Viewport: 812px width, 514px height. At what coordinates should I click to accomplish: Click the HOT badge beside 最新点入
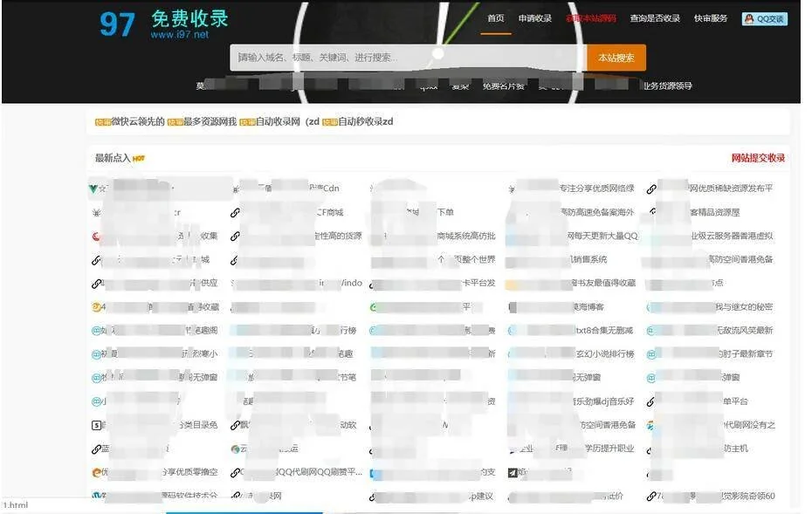(139, 159)
